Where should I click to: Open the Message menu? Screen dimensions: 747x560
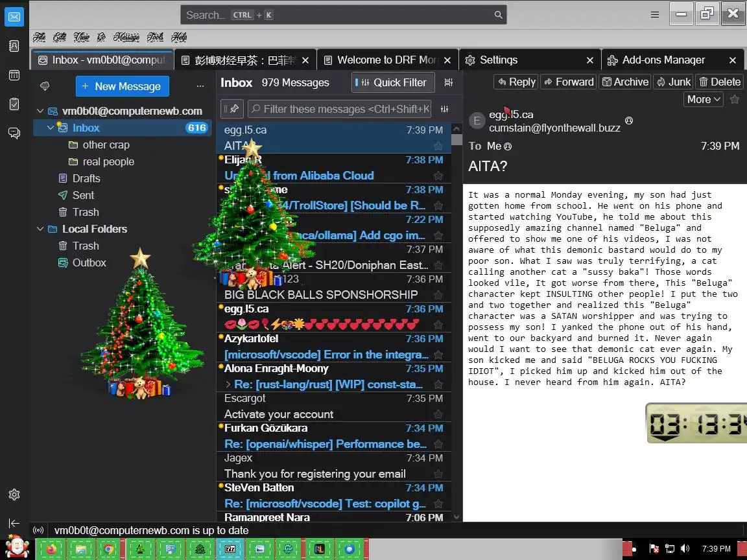[126, 37]
